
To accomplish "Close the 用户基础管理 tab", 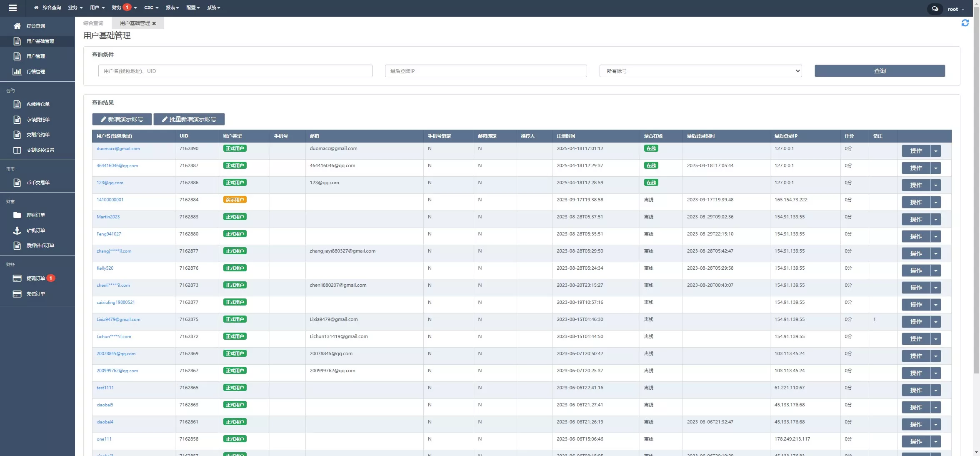I will pos(154,23).
